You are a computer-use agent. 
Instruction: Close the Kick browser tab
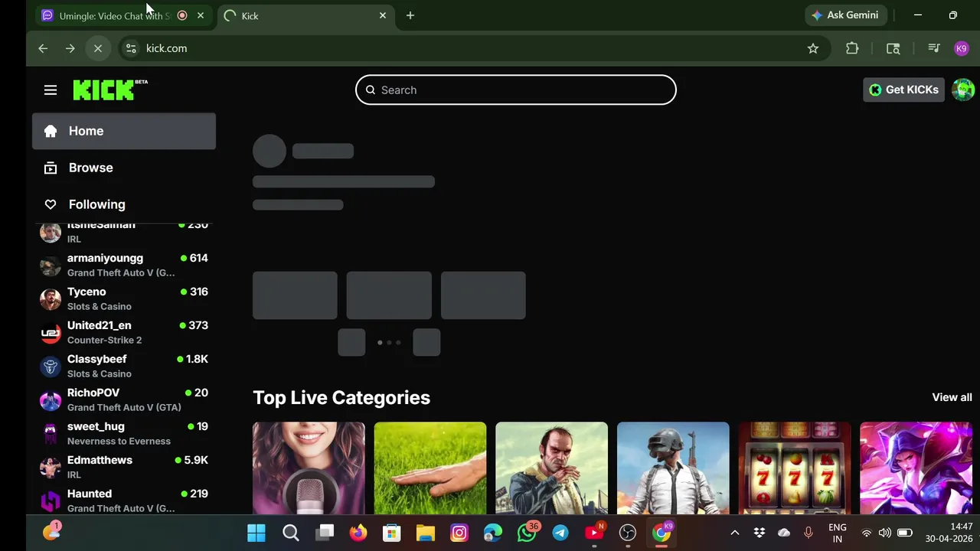click(383, 15)
